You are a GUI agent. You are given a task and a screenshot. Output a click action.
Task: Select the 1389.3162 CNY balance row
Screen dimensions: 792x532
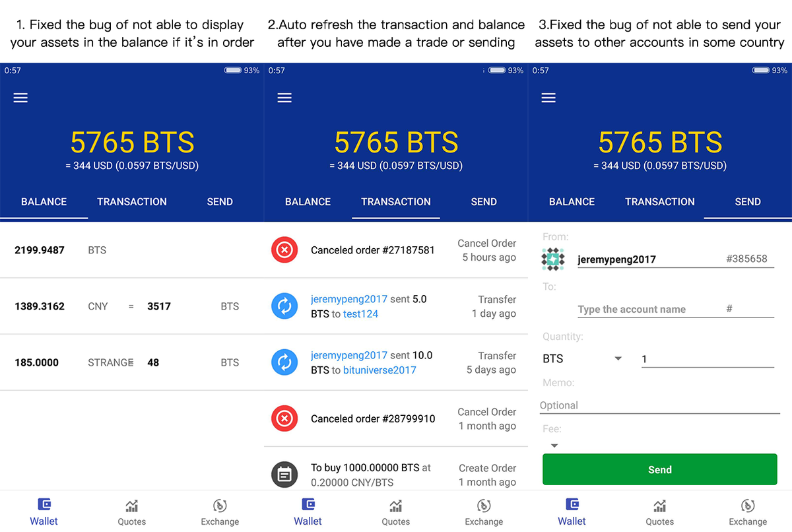click(132, 306)
